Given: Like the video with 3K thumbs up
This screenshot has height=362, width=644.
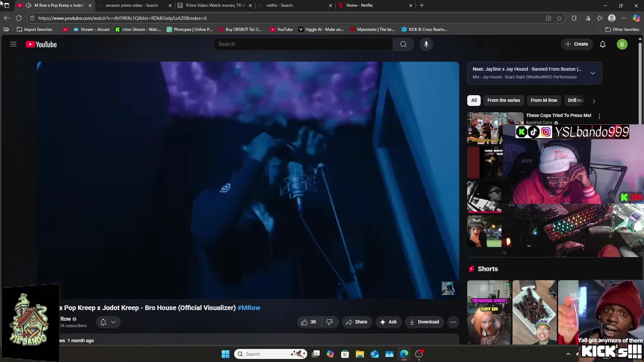Looking at the screenshot, I should (309, 322).
